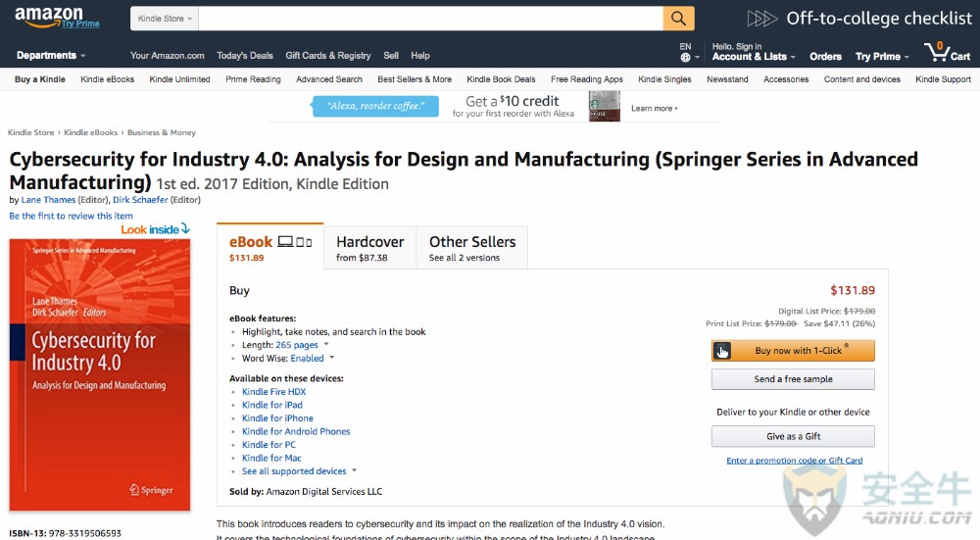The height and width of the screenshot is (540, 980).
Task: Expand the Length 265 pages arrow
Action: (x=326, y=344)
